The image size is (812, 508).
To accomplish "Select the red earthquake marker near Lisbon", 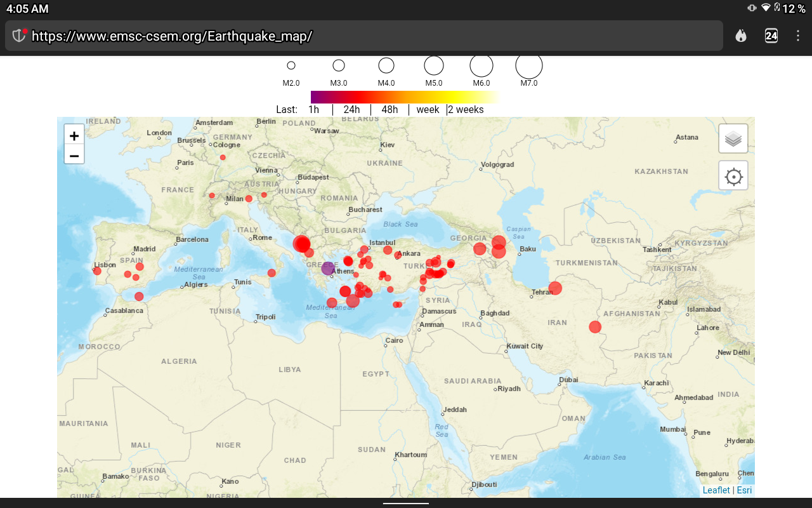I will [x=97, y=271].
